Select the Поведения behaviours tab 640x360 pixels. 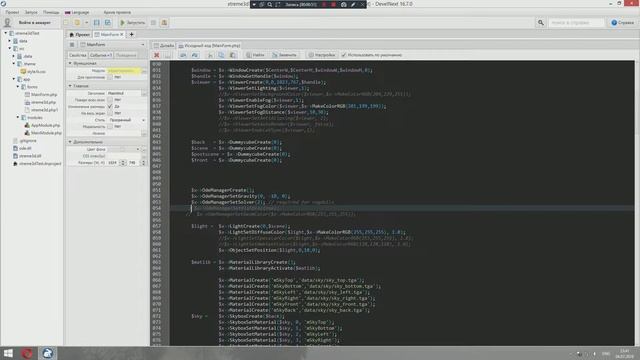pyautogui.click(x=126, y=55)
